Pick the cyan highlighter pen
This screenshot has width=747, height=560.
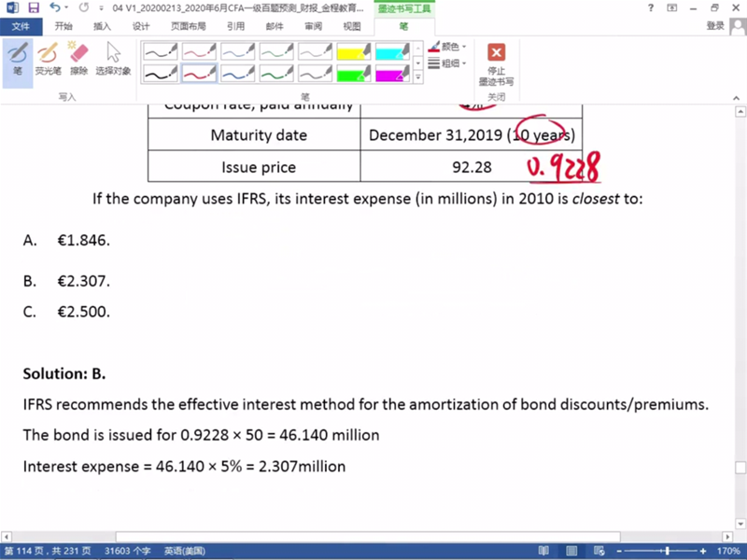[x=392, y=51]
